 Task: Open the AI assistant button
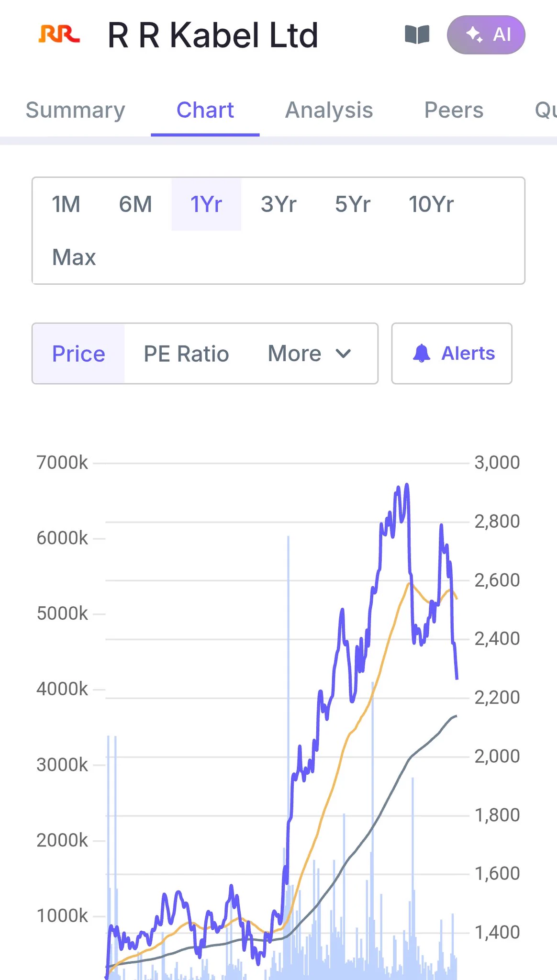[x=486, y=35]
